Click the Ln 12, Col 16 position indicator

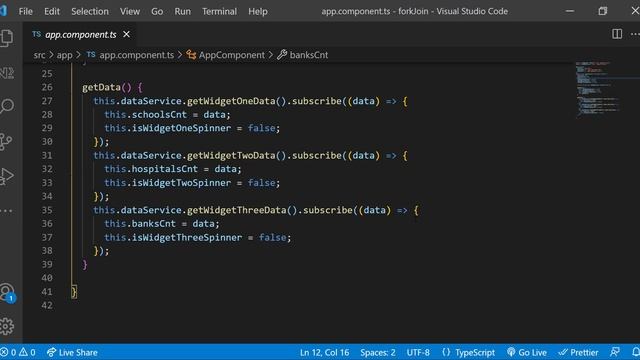pyautogui.click(x=324, y=352)
